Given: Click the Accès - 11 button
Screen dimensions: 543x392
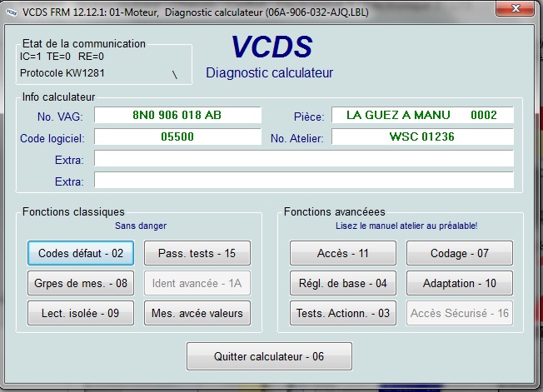Looking at the screenshot, I should click(343, 253).
